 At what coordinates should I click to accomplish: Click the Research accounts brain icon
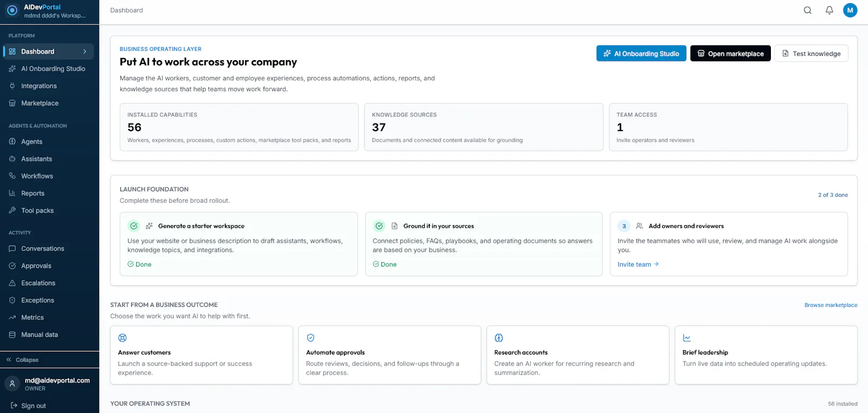[x=499, y=338]
